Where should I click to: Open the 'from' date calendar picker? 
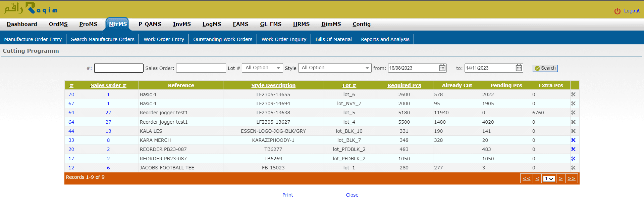pyautogui.click(x=442, y=68)
